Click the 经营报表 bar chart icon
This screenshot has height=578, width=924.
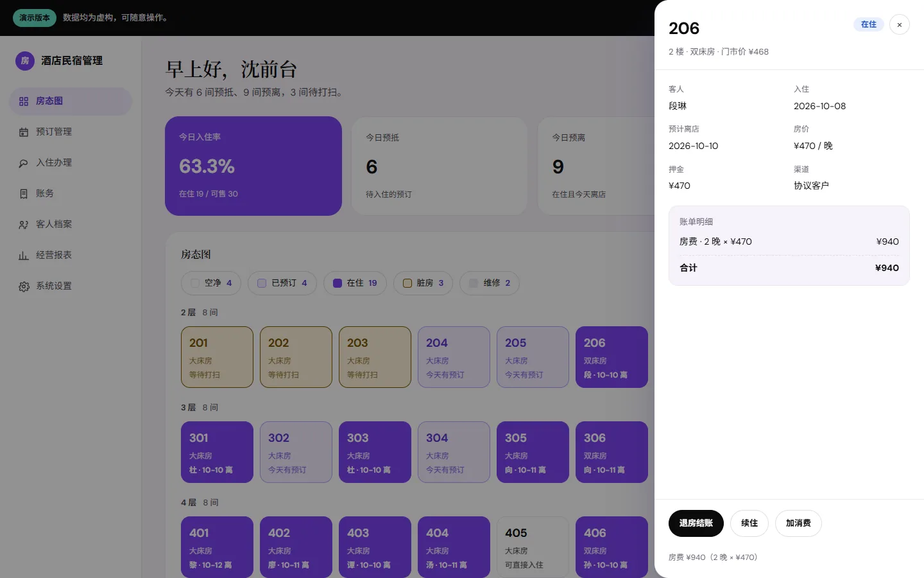24,256
